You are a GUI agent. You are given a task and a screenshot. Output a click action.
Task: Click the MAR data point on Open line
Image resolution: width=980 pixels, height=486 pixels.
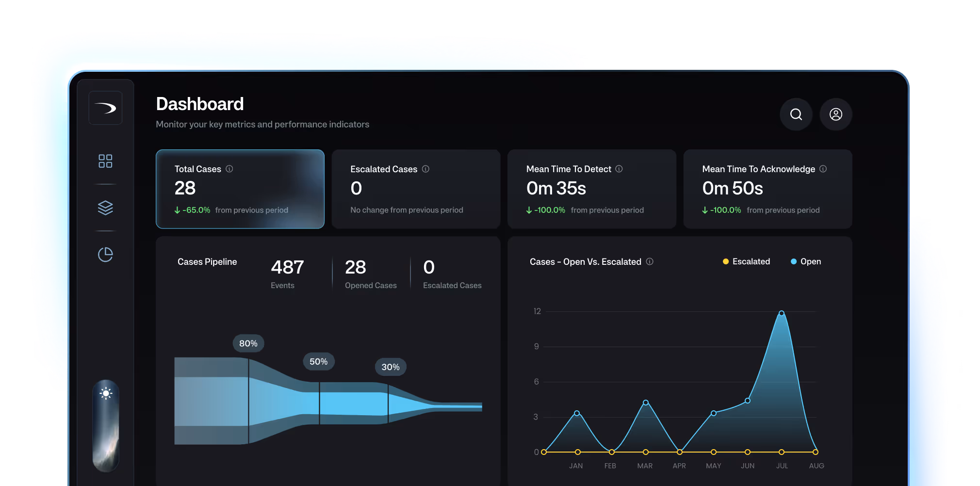pyautogui.click(x=646, y=403)
